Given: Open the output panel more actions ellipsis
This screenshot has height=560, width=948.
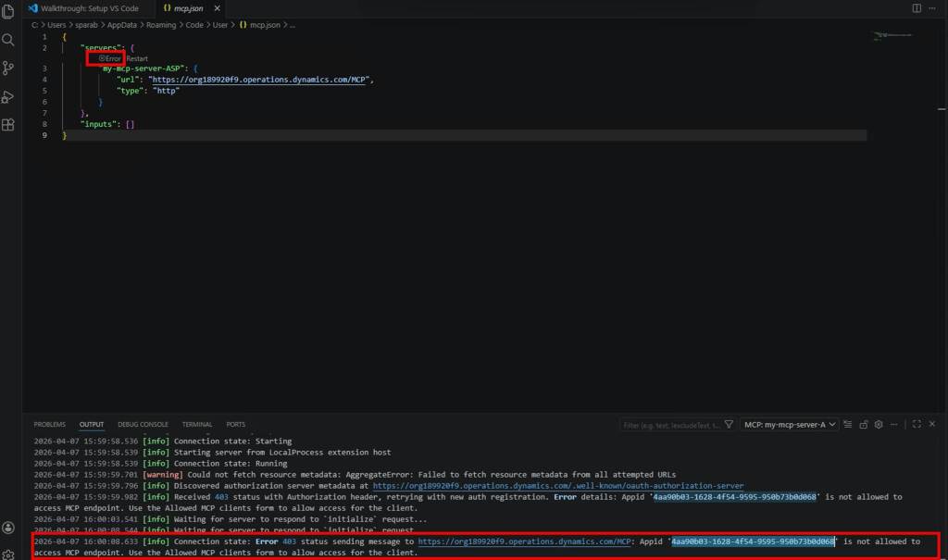Looking at the screenshot, I should [x=893, y=424].
